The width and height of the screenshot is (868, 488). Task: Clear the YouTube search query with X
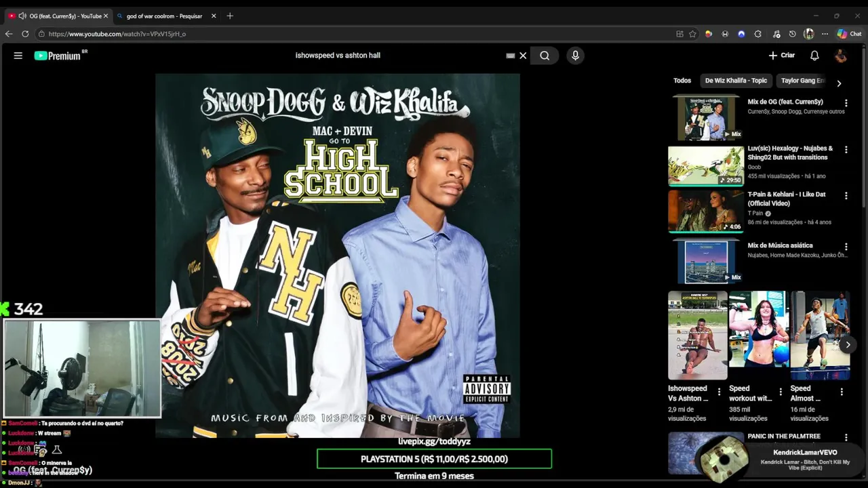[523, 56]
